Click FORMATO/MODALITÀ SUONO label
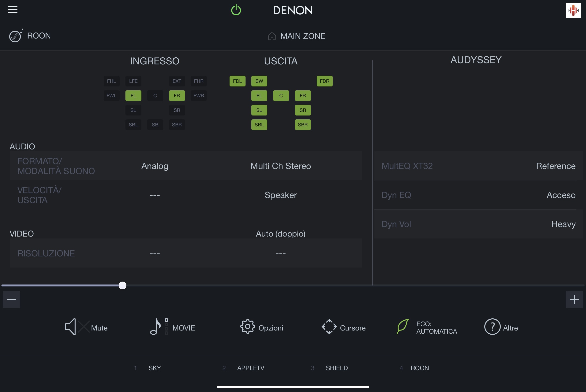 point(56,166)
